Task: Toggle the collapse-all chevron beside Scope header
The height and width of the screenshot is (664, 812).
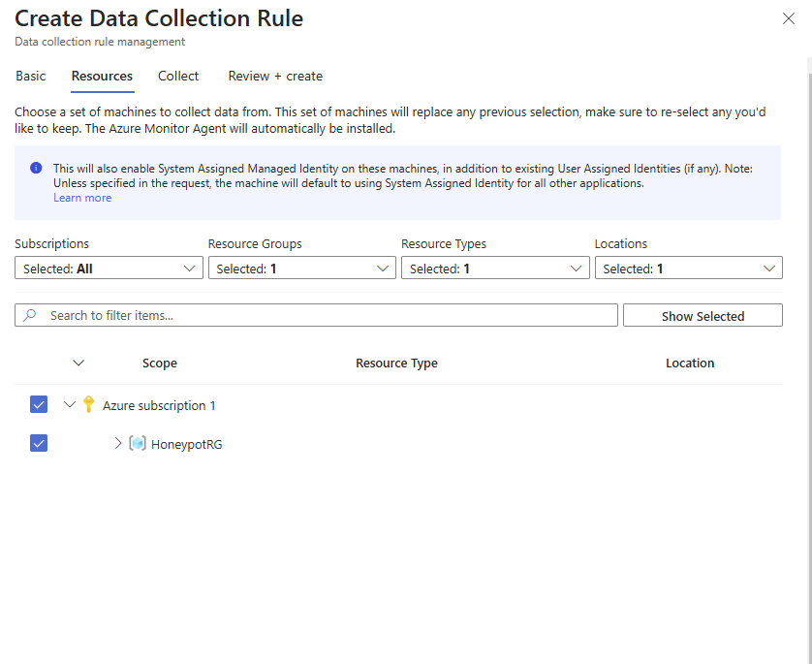Action: click(x=78, y=363)
